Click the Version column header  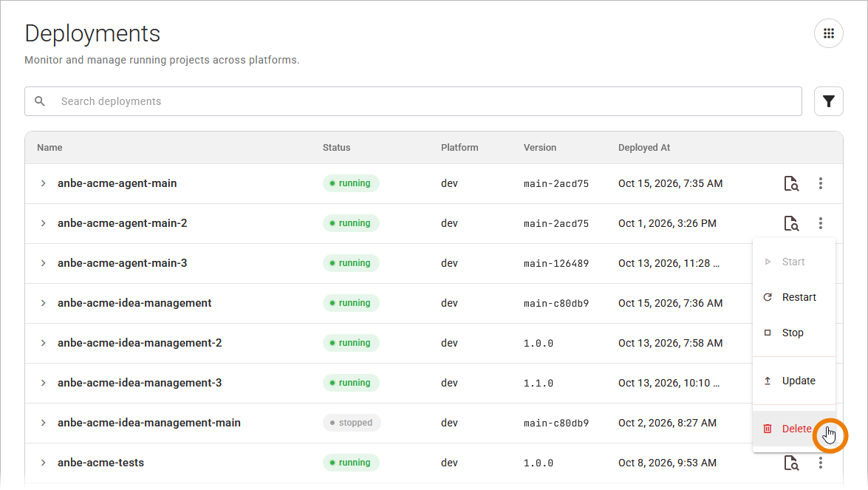pos(540,148)
